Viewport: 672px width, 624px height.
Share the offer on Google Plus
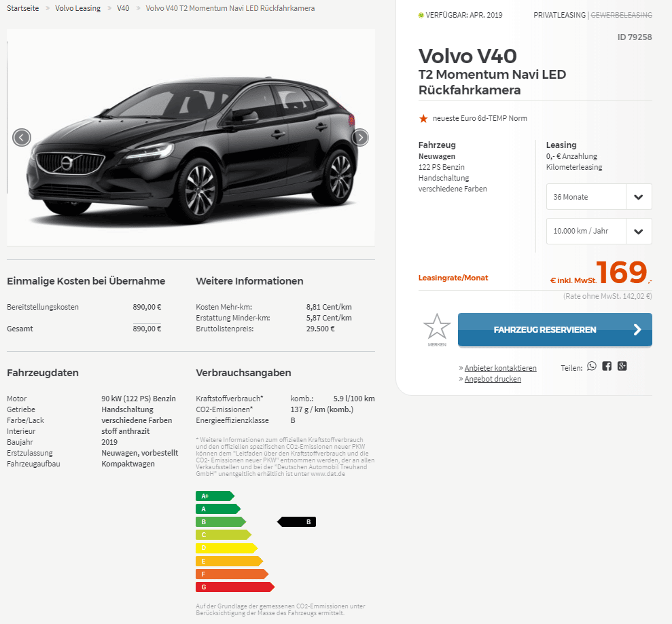(x=622, y=366)
